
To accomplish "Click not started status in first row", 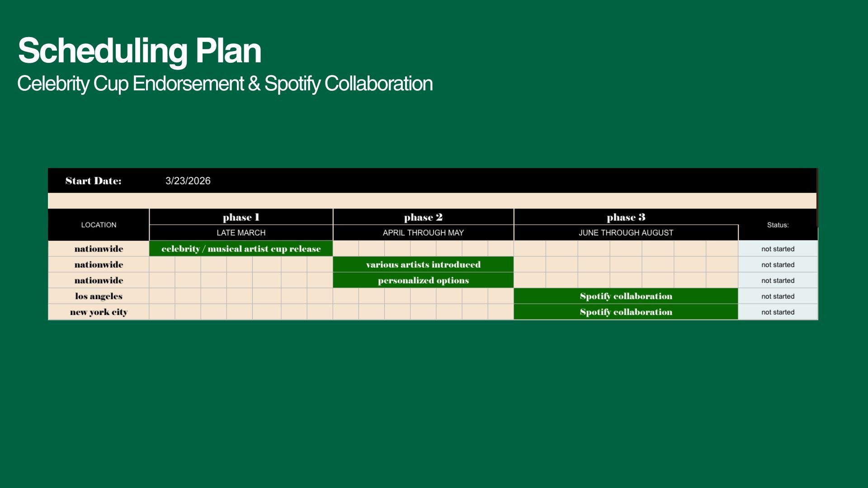I will click(x=778, y=249).
